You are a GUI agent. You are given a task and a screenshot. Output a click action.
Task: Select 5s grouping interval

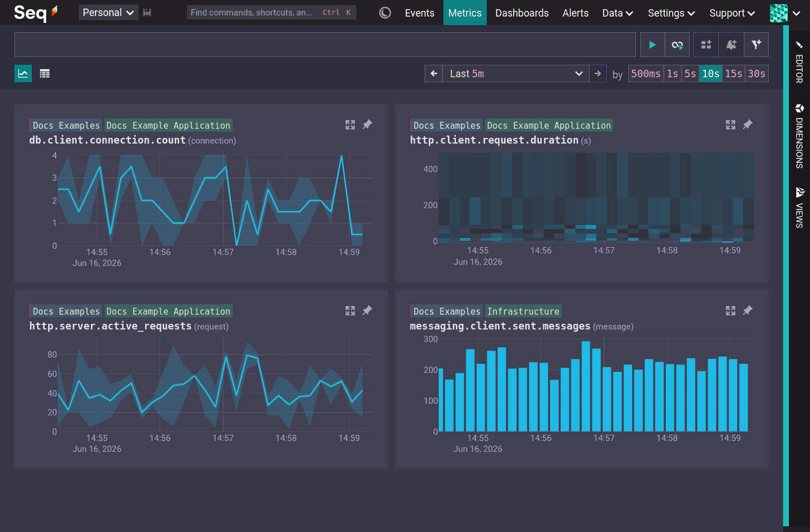point(690,74)
